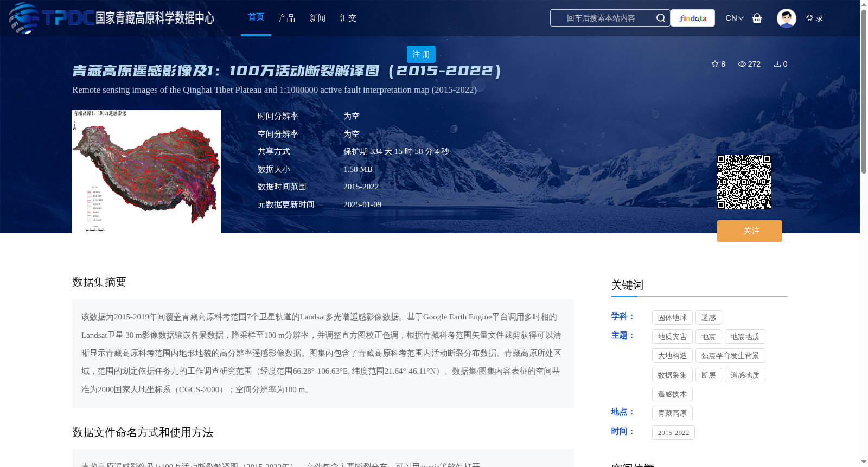Click the Chinese dataset title heading

(x=287, y=71)
